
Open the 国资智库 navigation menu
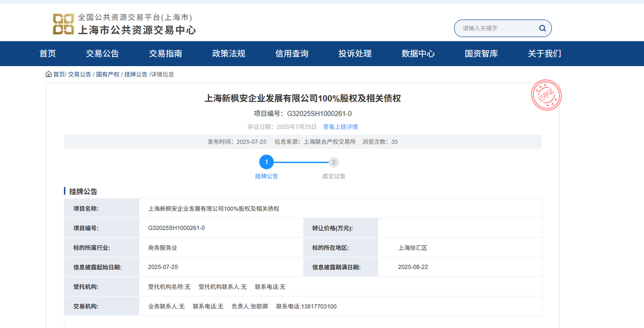click(481, 53)
